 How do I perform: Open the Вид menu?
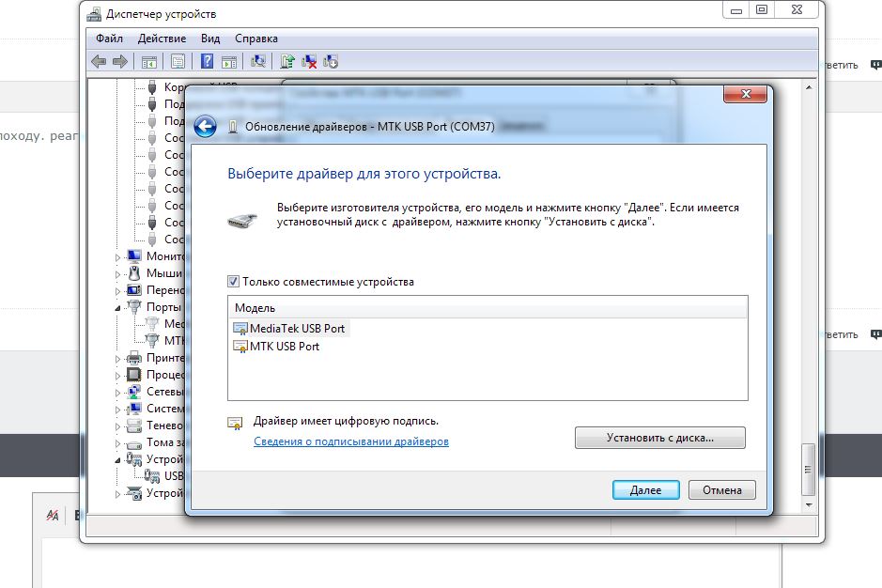[x=210, y=39]
